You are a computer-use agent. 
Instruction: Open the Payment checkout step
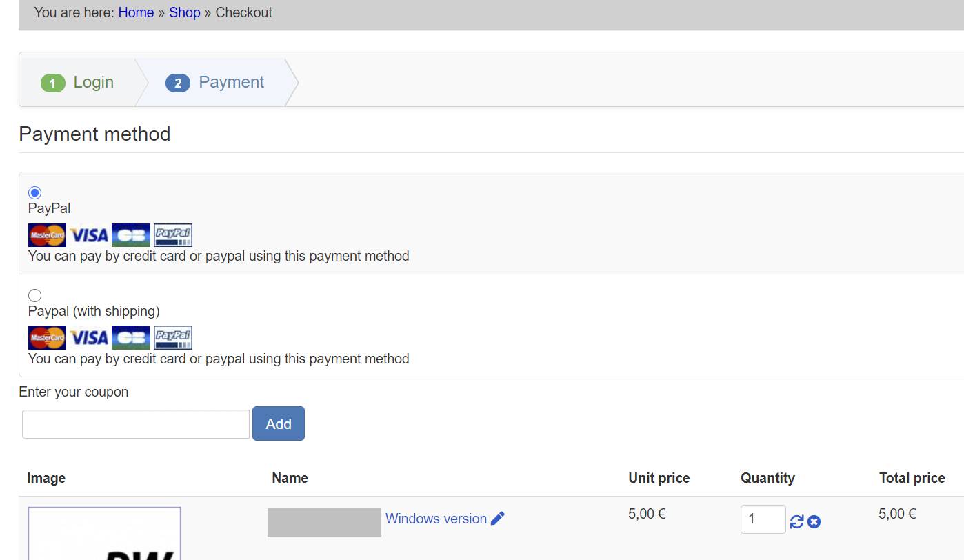(215, 83)
